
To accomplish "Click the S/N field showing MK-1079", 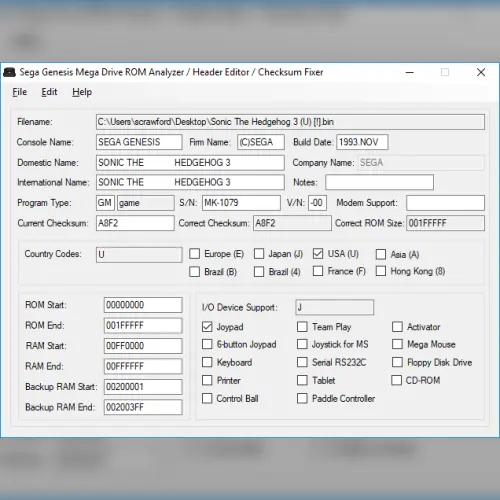I will (241, 203).
